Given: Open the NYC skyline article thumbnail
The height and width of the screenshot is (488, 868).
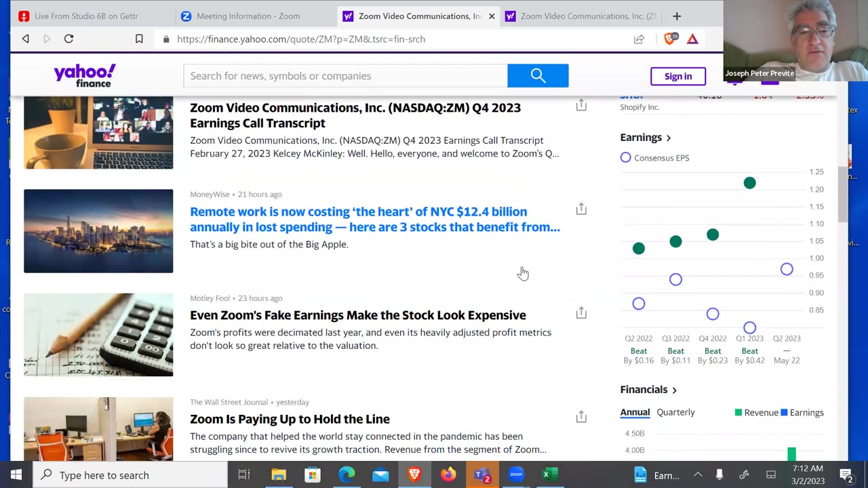Looking at the screenshot, I should [98, 231].
